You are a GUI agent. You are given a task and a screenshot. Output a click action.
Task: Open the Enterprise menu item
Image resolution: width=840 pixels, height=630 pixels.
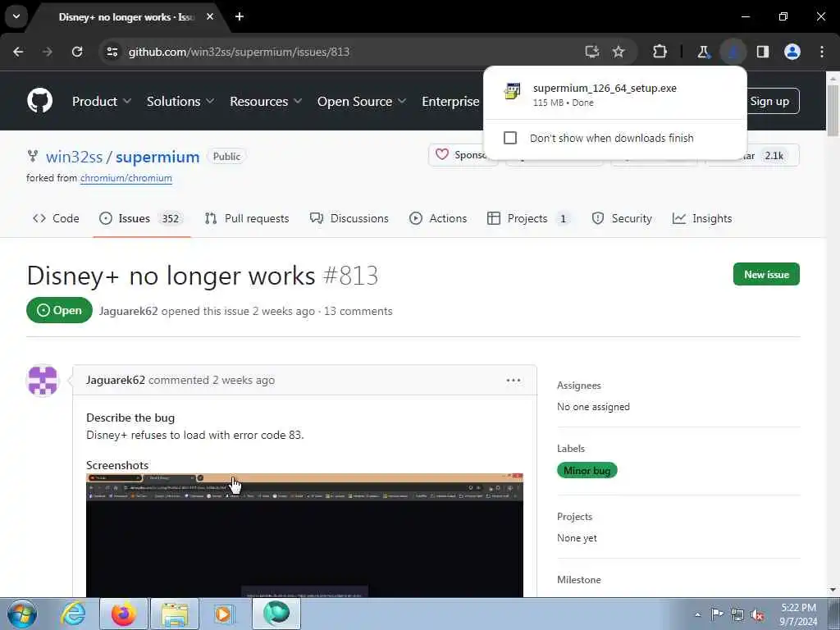click(x=450, y=101)
